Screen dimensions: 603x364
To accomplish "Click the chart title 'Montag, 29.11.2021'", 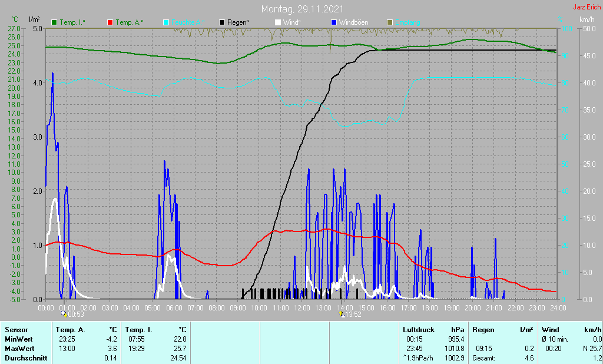I will click(302, 9).
